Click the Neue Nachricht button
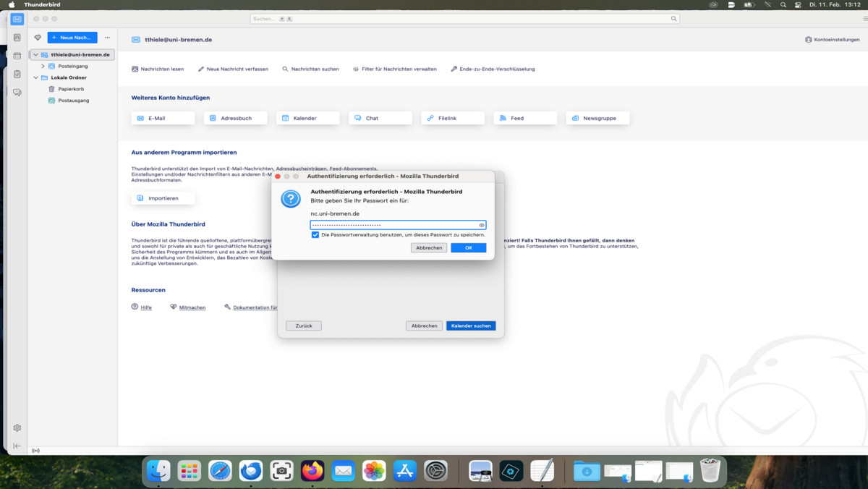 tap(72, 38)
